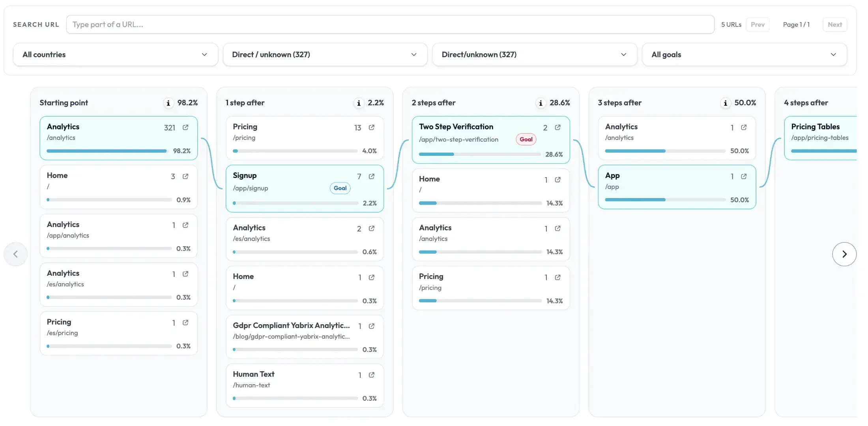The height and width of the screenshot is (426, 868).
Task: Open external link for starting-point Analytics /analytics card
Action: click(185, 127)
